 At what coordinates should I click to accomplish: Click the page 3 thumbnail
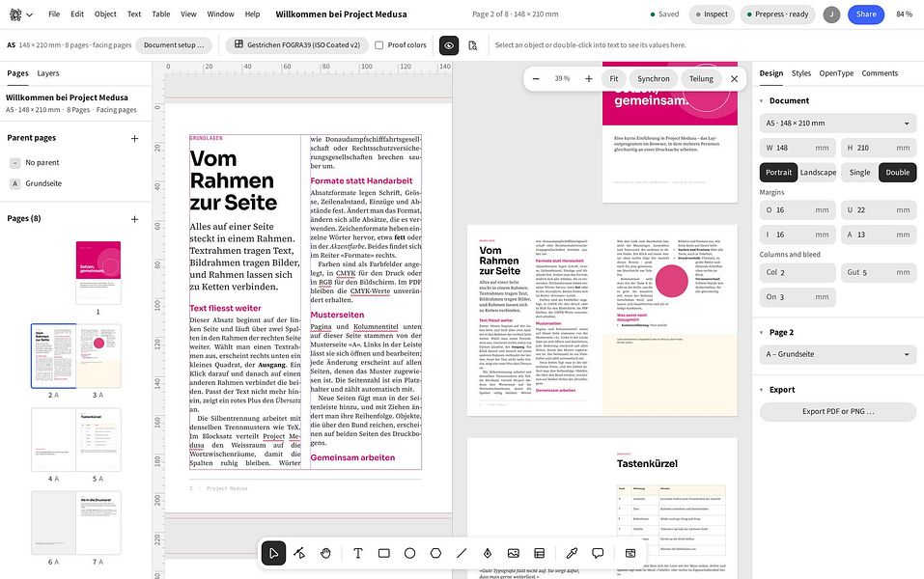[x=98, y=356]
